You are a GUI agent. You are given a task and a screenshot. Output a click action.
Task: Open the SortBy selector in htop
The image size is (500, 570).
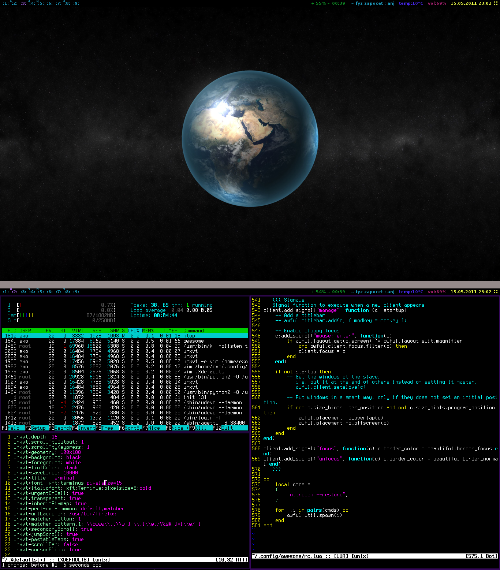point(133,428)
